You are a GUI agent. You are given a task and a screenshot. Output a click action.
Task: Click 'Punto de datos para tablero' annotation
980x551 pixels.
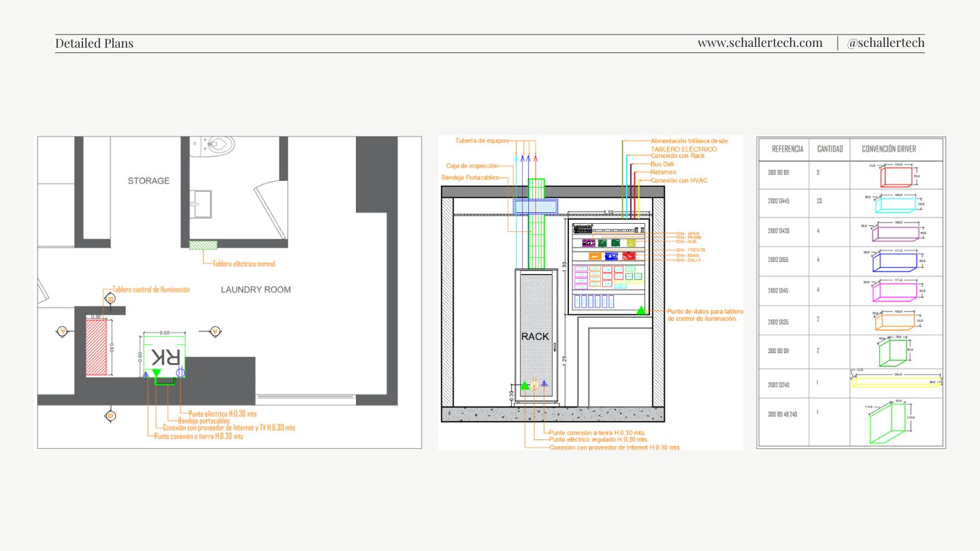click(x=705, y=311)
